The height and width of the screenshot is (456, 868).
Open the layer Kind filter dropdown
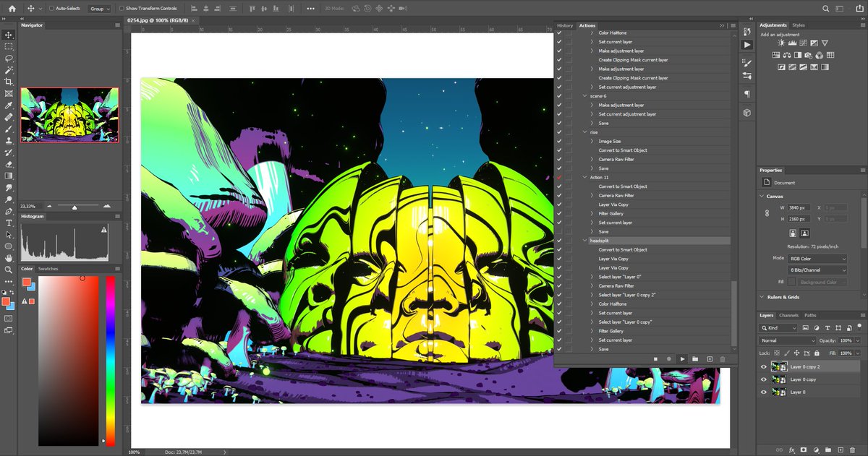(778, 328)
